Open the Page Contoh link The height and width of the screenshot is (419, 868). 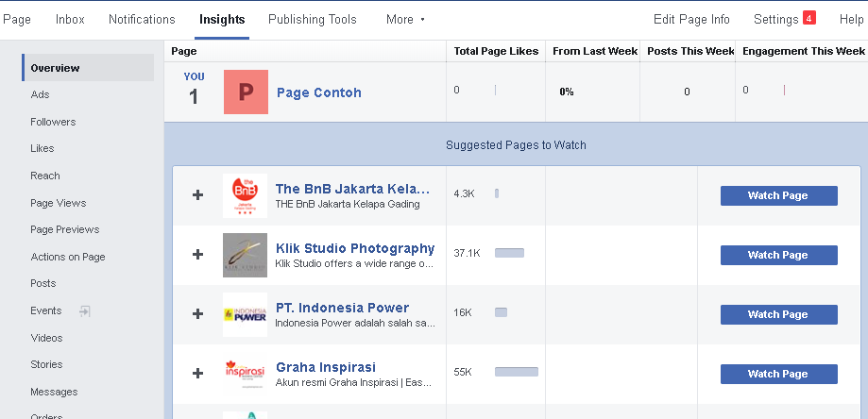point(319,92)
